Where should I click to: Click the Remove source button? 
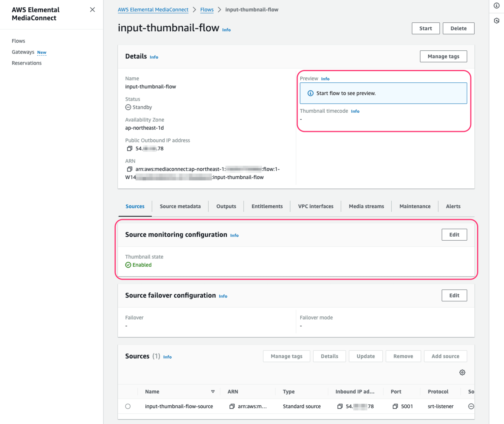click(x=403, y=356)
